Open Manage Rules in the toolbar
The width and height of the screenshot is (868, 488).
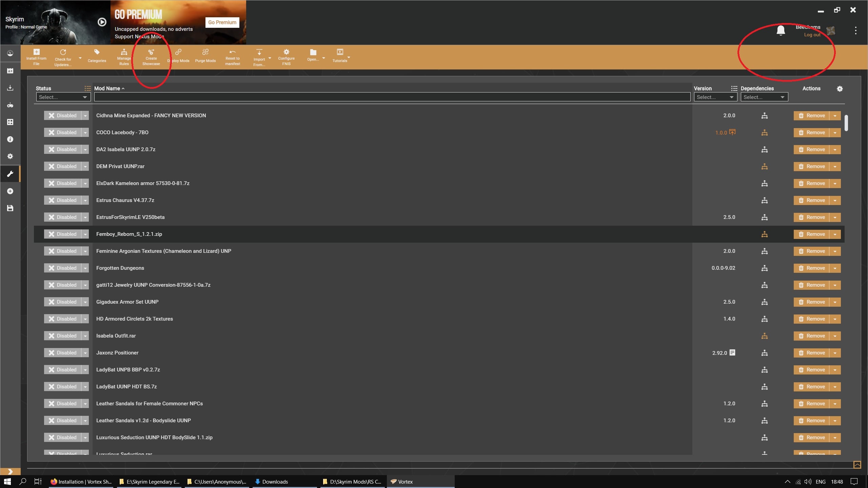pos(124,57)
